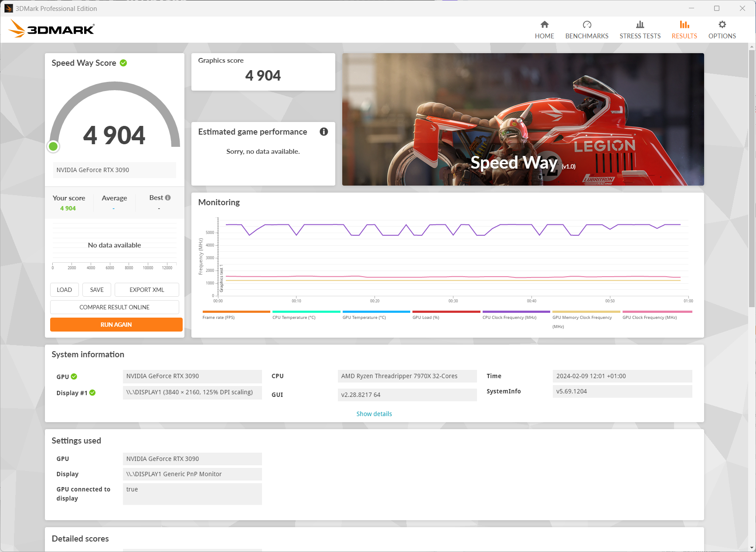Start the benchmark again with RUN AGAIN
Viewport: 756px width, 552px height.
pyautogui.click(x=116, y=325)
